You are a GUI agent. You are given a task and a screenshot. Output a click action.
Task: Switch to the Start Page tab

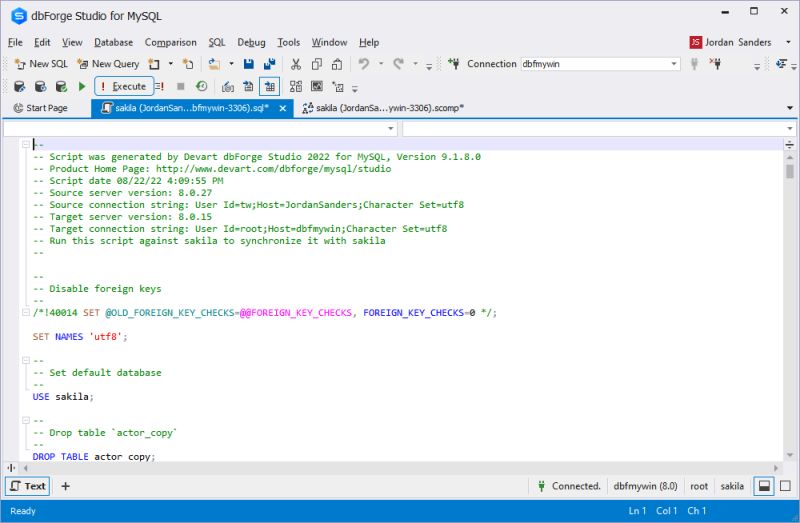pos(40,108)
